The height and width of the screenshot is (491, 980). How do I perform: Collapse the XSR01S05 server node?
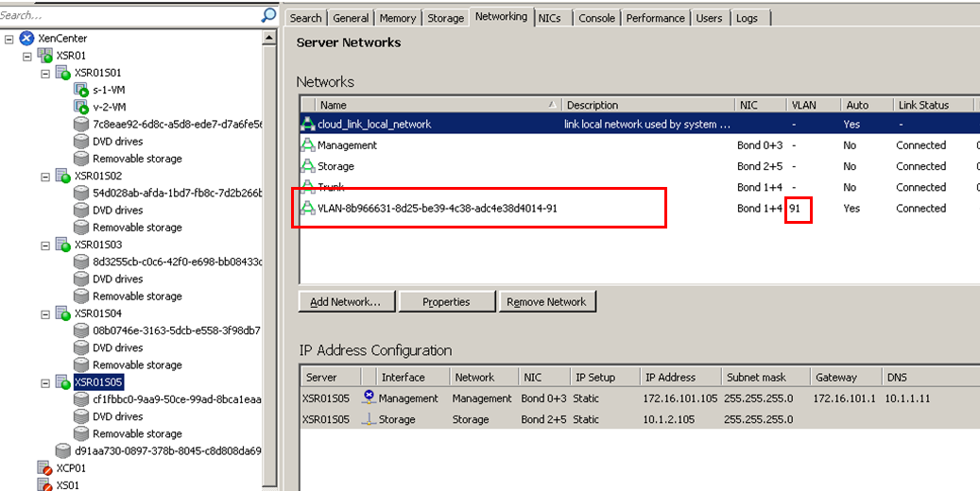45,382
